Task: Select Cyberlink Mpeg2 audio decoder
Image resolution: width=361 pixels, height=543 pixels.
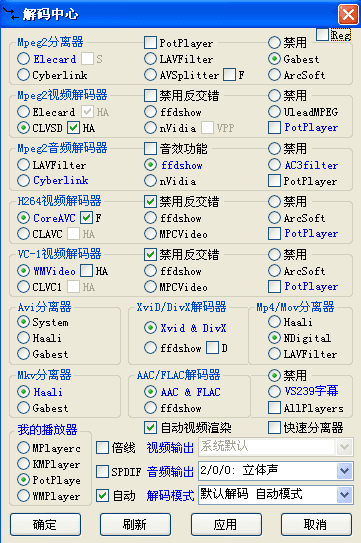Action: (x=23, y=180)
